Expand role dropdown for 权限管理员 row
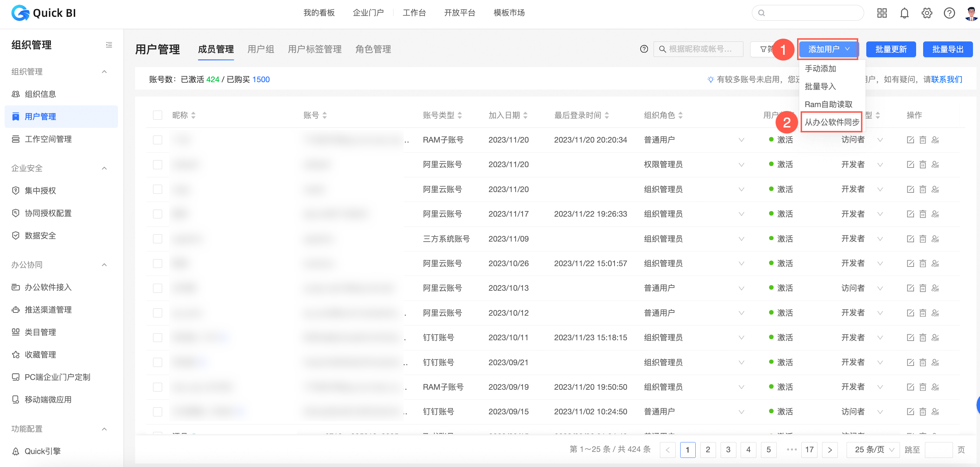The height and width of the screenshot is (467, 980). tap(741, 165)
